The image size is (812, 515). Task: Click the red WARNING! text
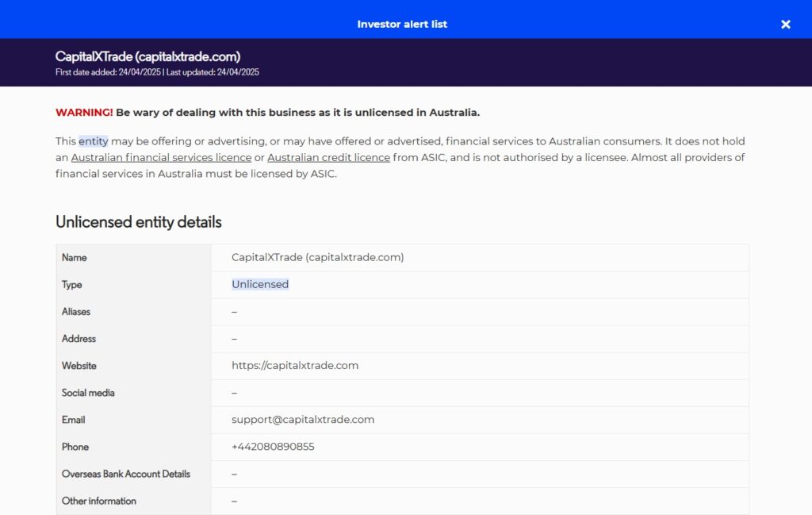point(84,113)
